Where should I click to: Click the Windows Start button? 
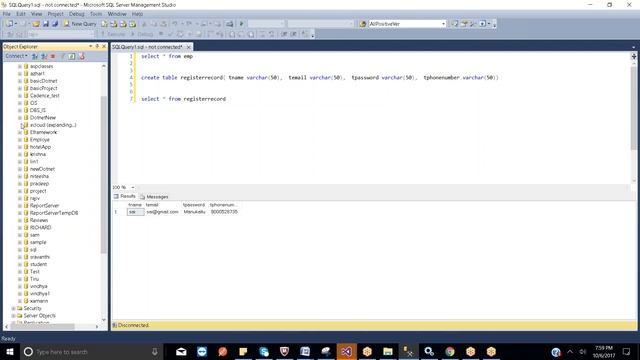click(10, 351)
